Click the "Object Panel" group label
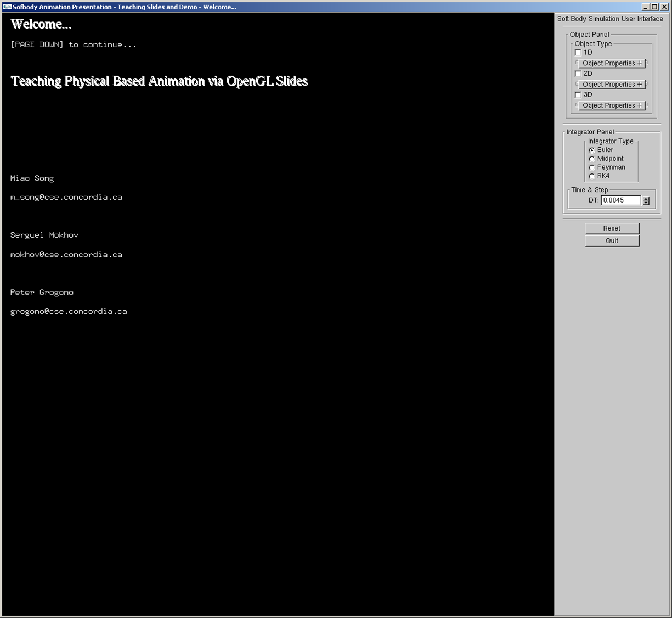The height and width of the screenshot is (618, 672). pyautogui.click(x=589, y=35)
